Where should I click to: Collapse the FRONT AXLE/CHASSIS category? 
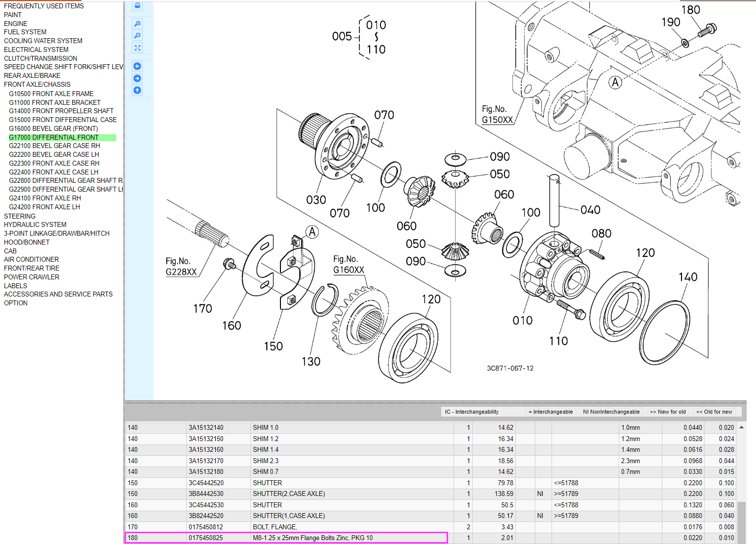(x=37, y=84)
